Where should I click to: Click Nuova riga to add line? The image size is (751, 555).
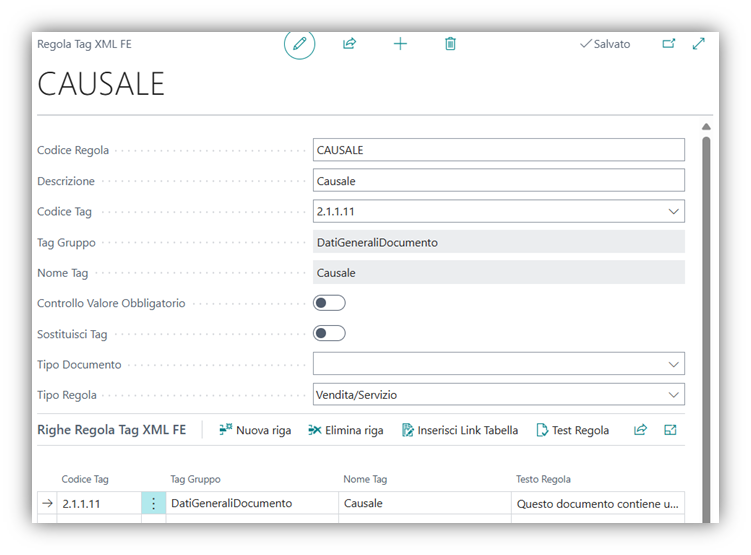(255, 430)
